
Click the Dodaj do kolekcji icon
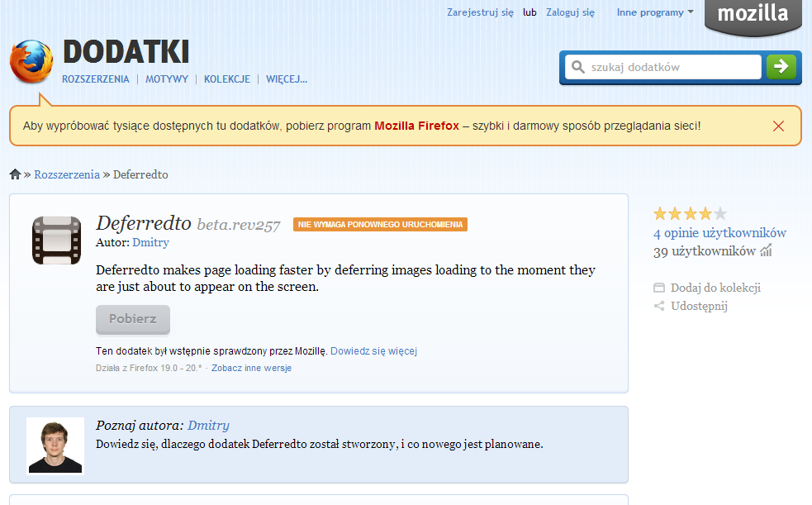pyautogui.click(x=658, y=288)
